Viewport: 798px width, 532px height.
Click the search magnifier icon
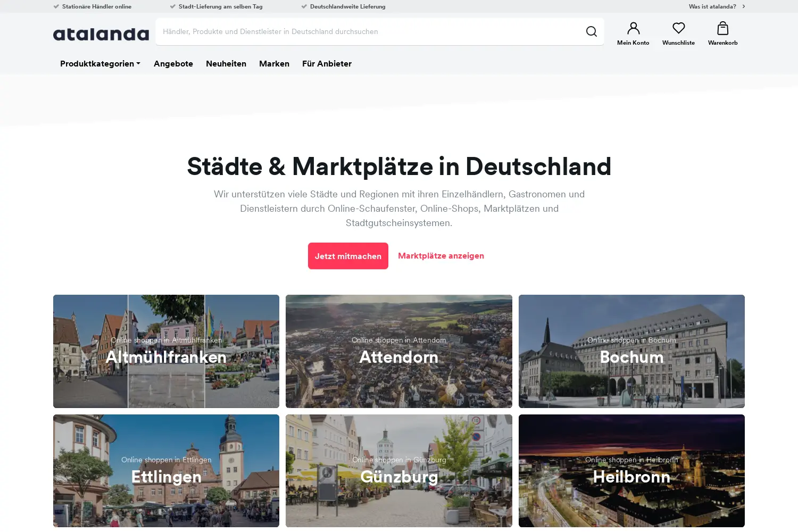(x=591, y=31)
